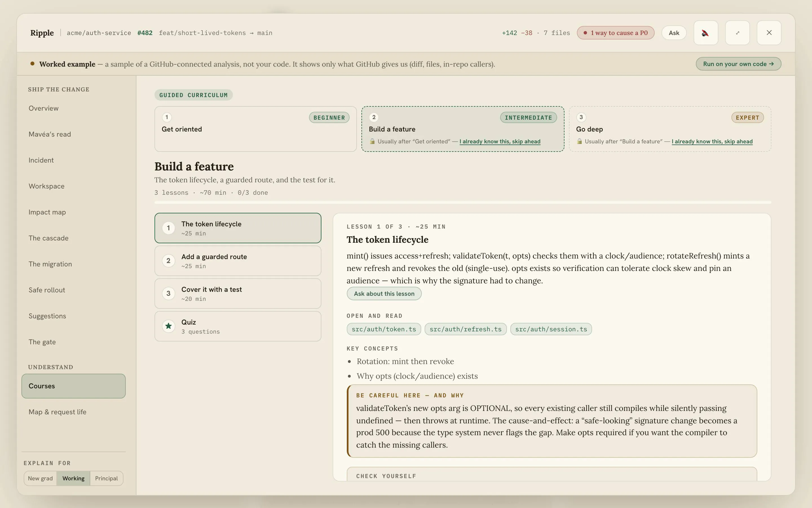The width and height of the screenshot is (812, 508).
Task: Click the BEGINNER level badge
Action: 329,118
